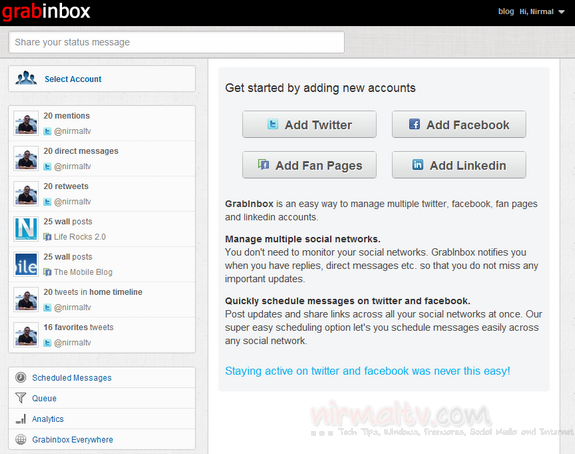575x454 pixels.
Task: Click the fan page icon beside Life Rocks 2.0
Action: pyautogui.click(x=47, y=237)
